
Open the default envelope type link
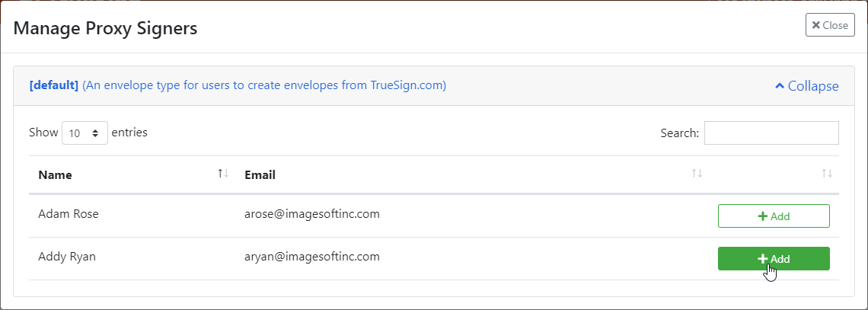(238, 85)
